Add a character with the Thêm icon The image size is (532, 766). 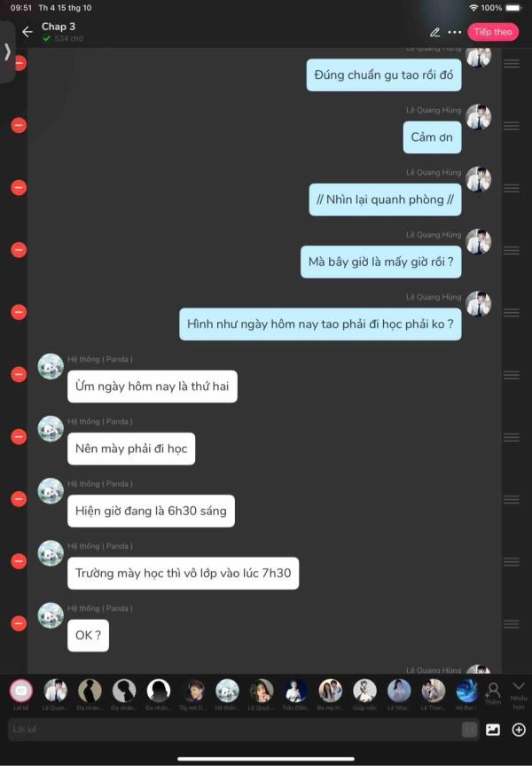[x=492, y=693]
